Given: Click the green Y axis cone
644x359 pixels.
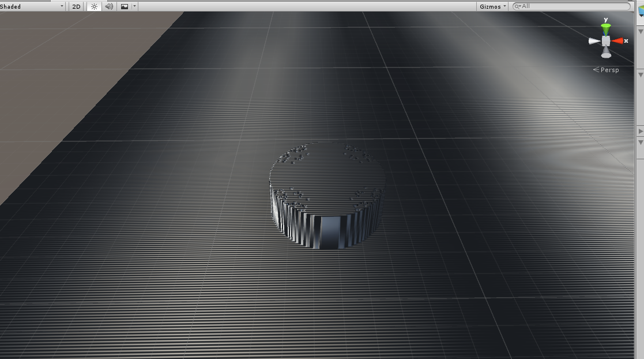Looking at the screenshot, I should [606, 29].
